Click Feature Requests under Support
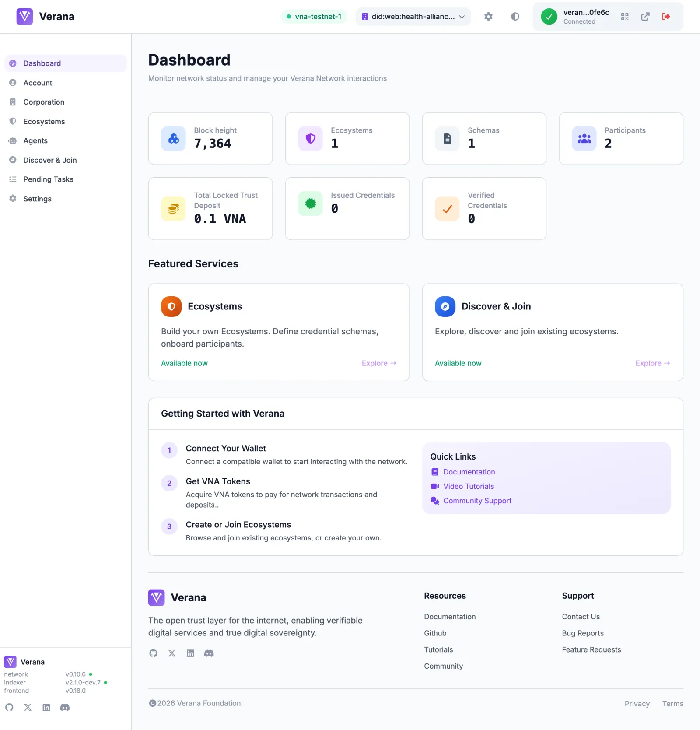 tap(591, 650)
